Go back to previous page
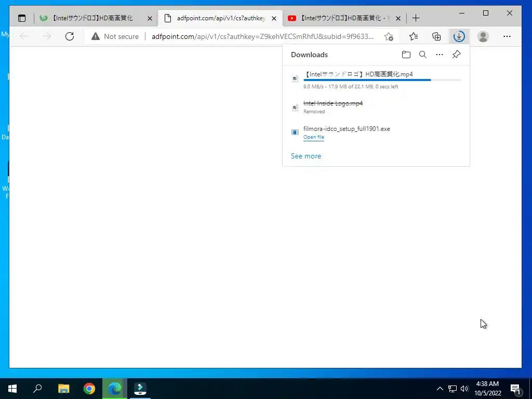 (24, 36)
